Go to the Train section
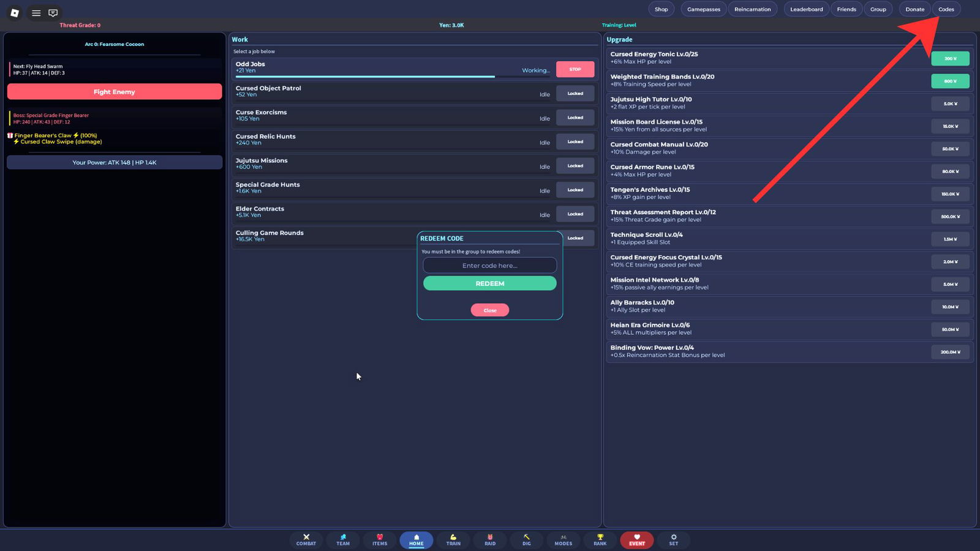 pos(453,540)
